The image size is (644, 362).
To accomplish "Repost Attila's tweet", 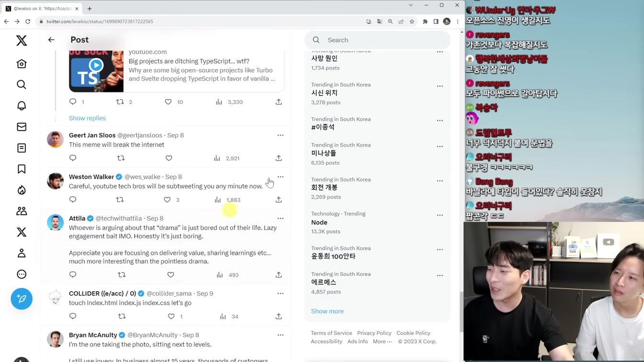I will click(x=122, y=275).
